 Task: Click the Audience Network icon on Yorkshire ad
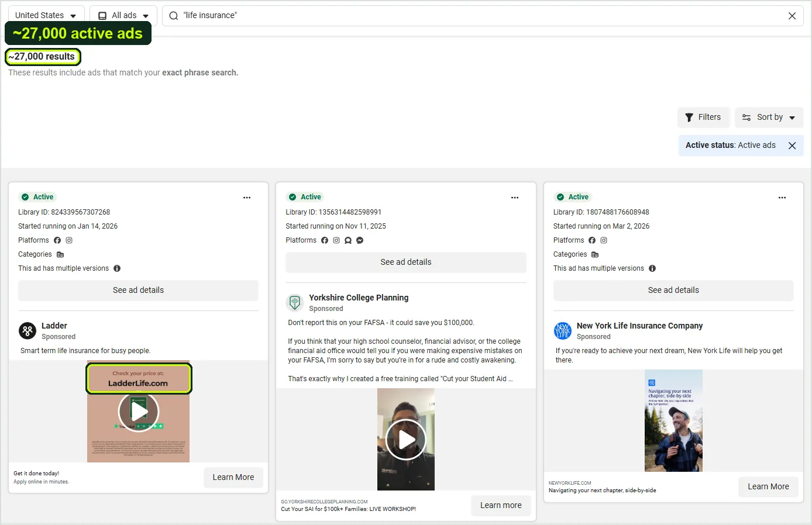click(x=348, y=240)
